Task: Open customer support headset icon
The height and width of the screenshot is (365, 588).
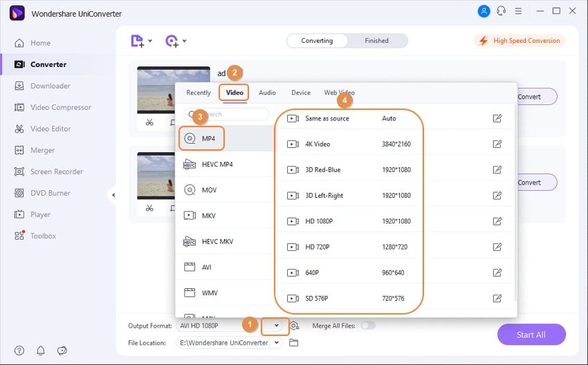Action: (501, 11)
